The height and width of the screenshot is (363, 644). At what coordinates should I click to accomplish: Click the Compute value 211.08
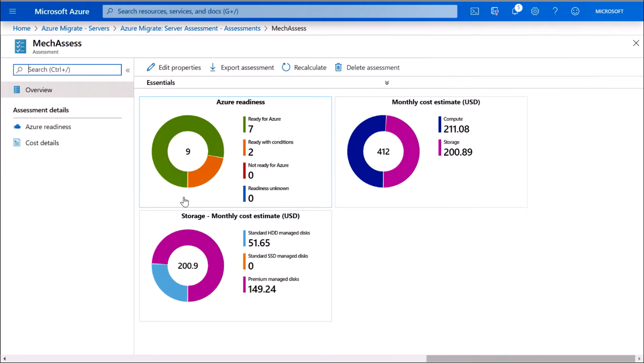[x=456, y=129]
